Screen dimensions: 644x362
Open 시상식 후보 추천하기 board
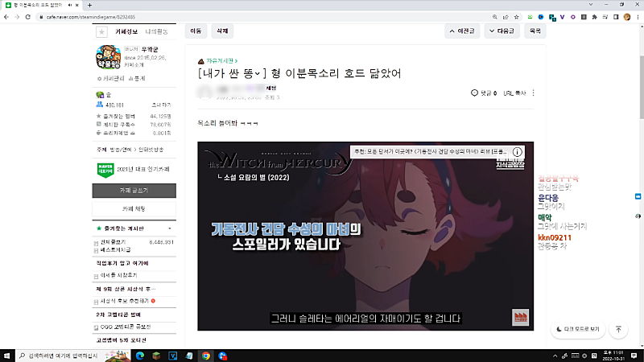click(125, 301)
